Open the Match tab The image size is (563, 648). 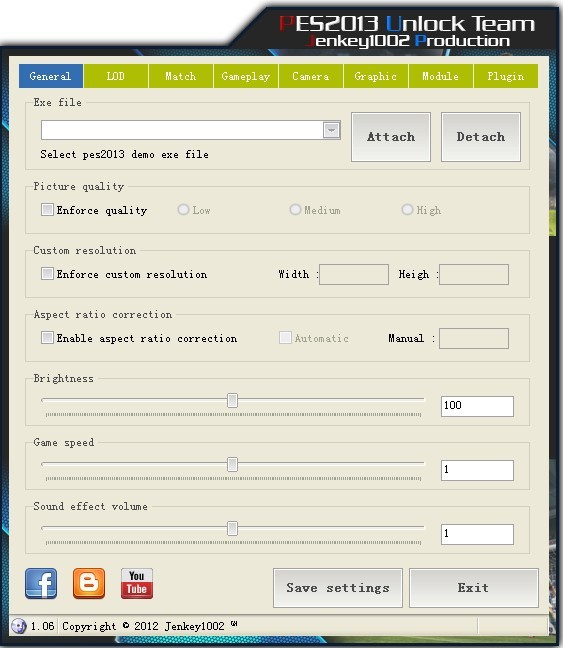[x=181, y=76]
